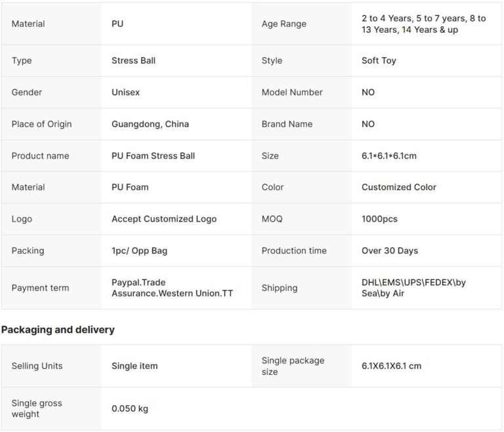
Task: Click the 'Packaging and delivery' heading
Action: pyautogui.click(x=58, y=330)
